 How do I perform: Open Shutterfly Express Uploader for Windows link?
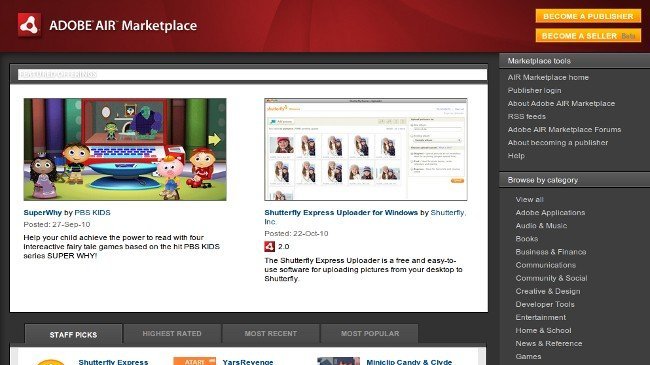tap(341, 213)
